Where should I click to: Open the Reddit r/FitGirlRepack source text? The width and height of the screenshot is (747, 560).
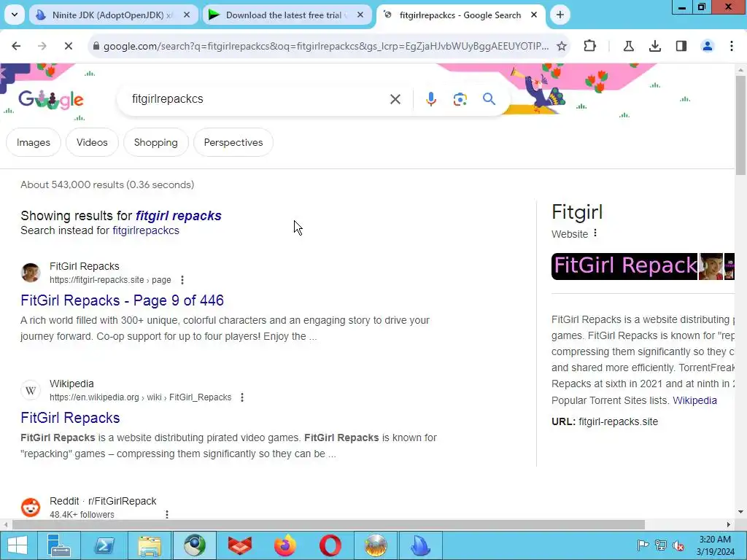point(103,501)
